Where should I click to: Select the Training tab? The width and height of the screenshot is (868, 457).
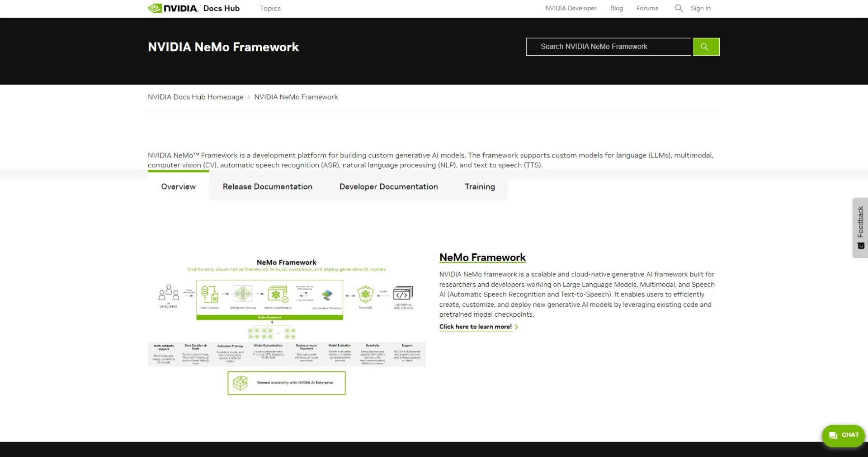480,186
